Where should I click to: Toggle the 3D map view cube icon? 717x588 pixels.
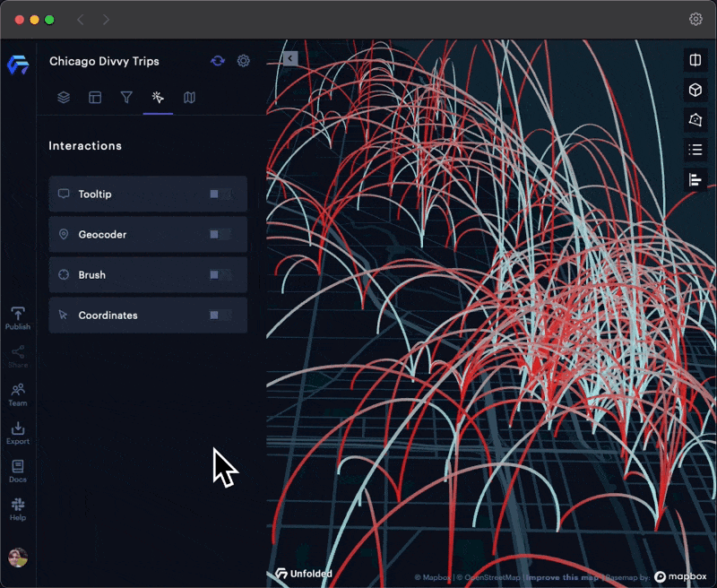695,90
